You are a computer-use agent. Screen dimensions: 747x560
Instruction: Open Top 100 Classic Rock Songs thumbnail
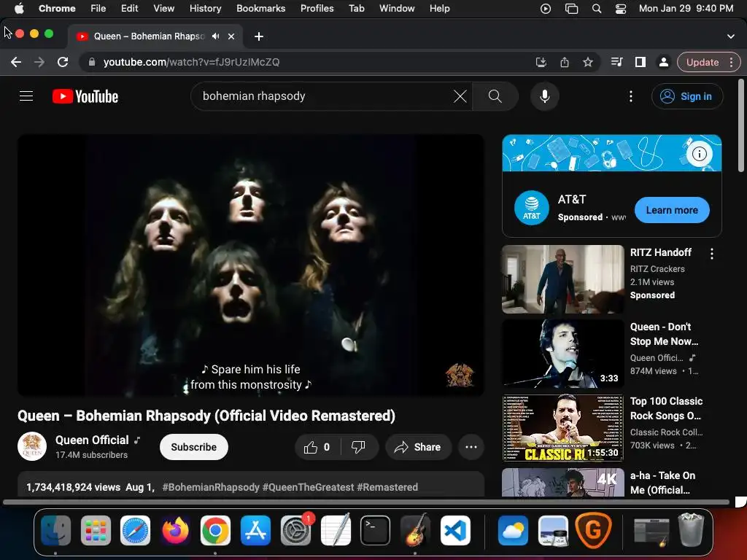tap(562, 428)
